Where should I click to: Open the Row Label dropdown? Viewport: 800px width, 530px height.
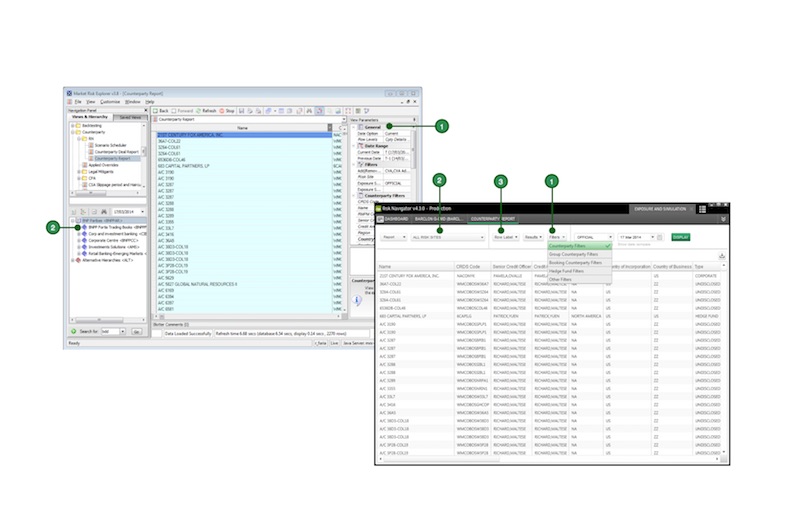click(506, 237)
